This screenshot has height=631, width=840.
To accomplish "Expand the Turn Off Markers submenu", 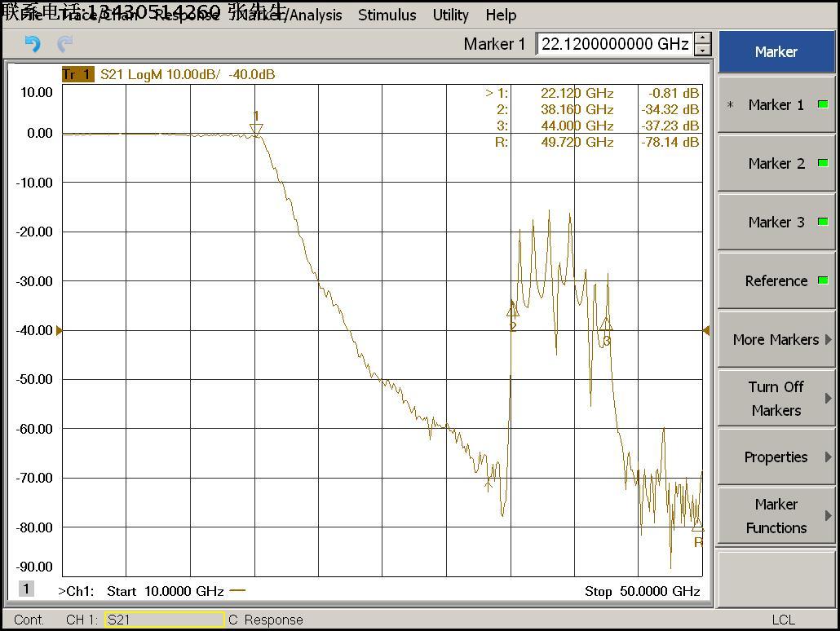I will pyautogui.click(x=776, y=398).
